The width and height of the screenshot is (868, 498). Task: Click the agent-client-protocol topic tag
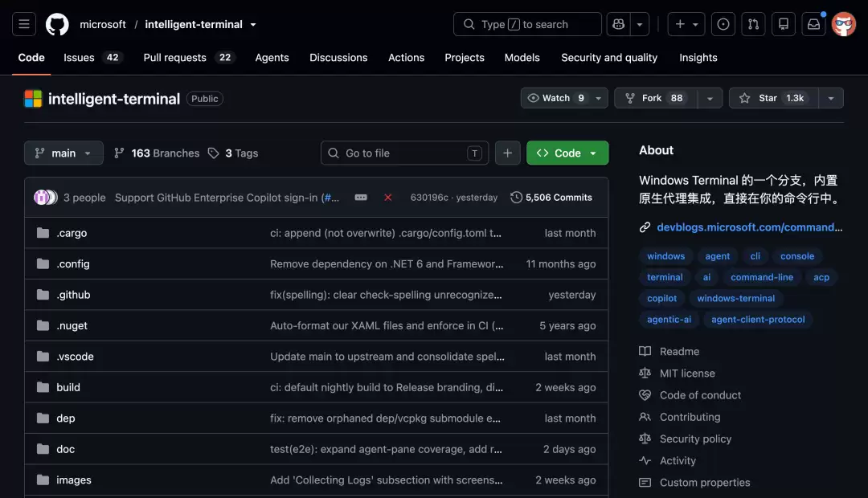(x=758, y=319)
